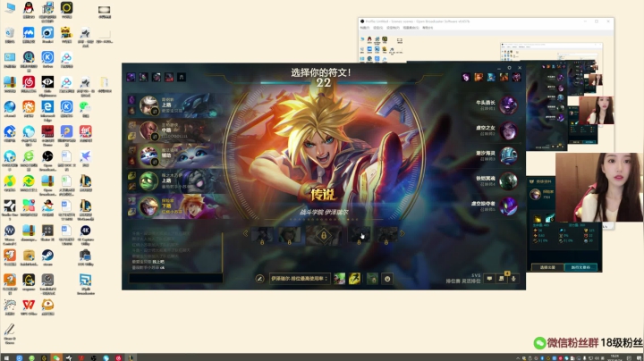Image resolution: width=644 pixels, height=361 pixels.
Task: Open the Recycle Bin on the desktop
Action: pos(10,35)
